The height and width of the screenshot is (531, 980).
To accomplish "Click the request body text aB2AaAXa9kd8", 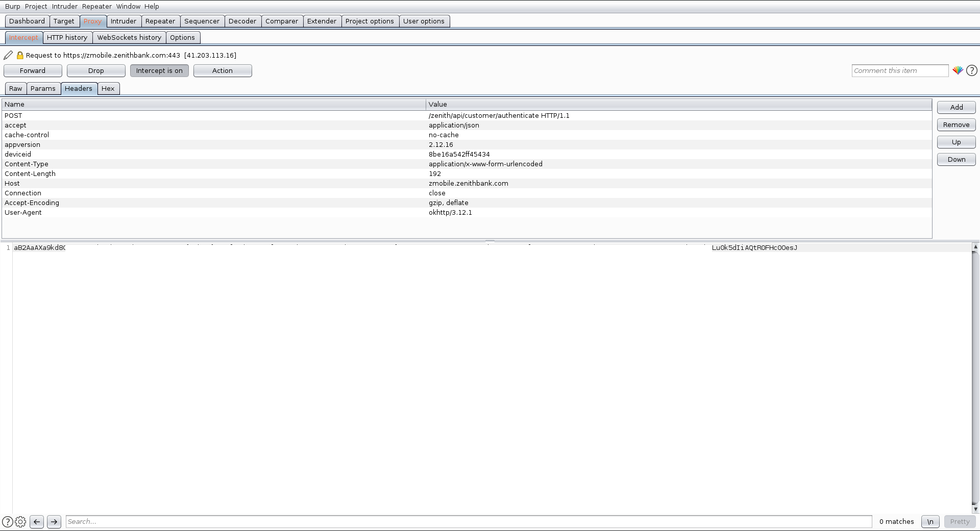I will coord(40,247).
